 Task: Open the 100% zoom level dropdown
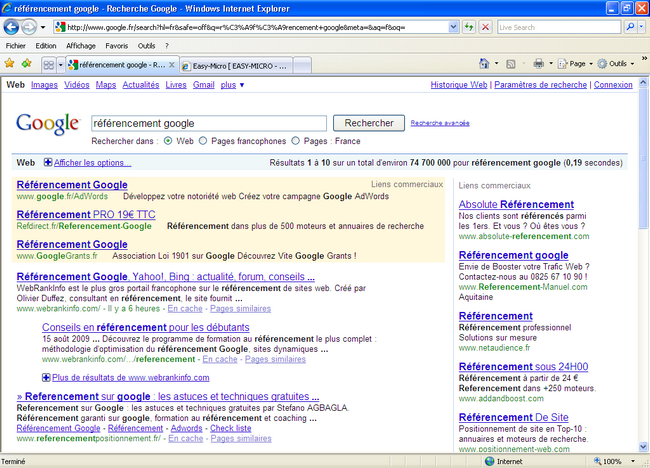coord(633,461)
